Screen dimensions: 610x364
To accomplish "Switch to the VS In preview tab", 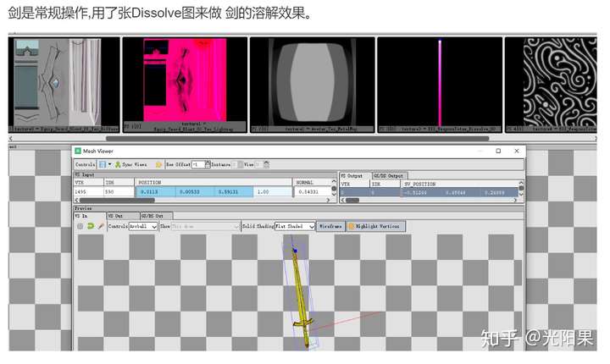I will [90, 216].
